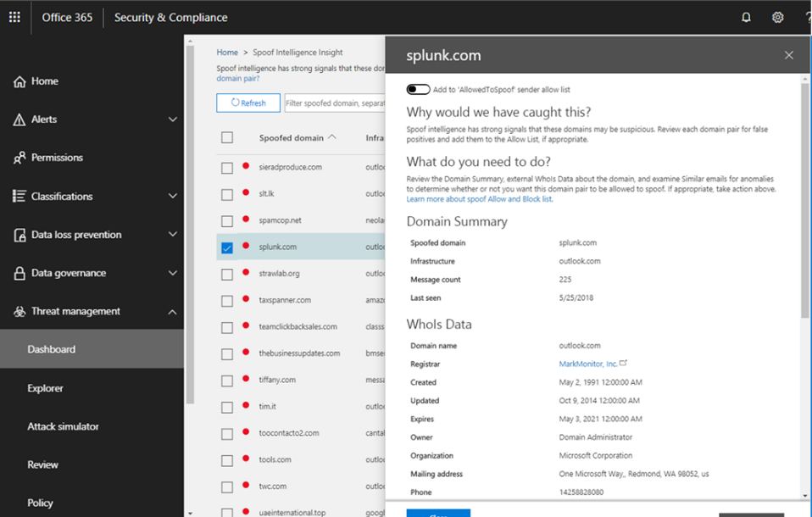Click the Home house icon in sidebar
The height and width of the screenshot is (517, 812).
pos(19,81)
